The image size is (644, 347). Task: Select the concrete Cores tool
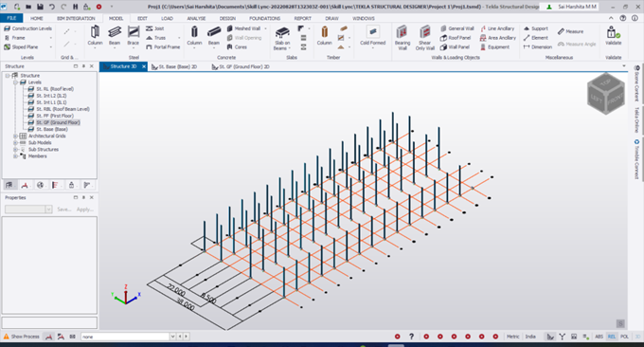coord(237,46)
